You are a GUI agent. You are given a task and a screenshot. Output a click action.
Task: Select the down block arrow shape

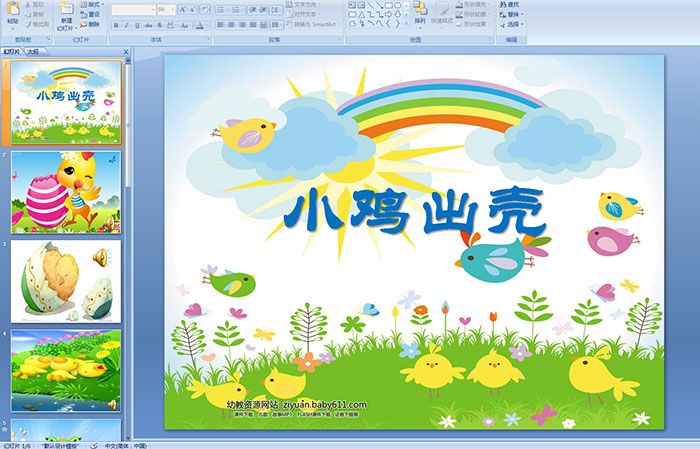[x=397, y=14]
